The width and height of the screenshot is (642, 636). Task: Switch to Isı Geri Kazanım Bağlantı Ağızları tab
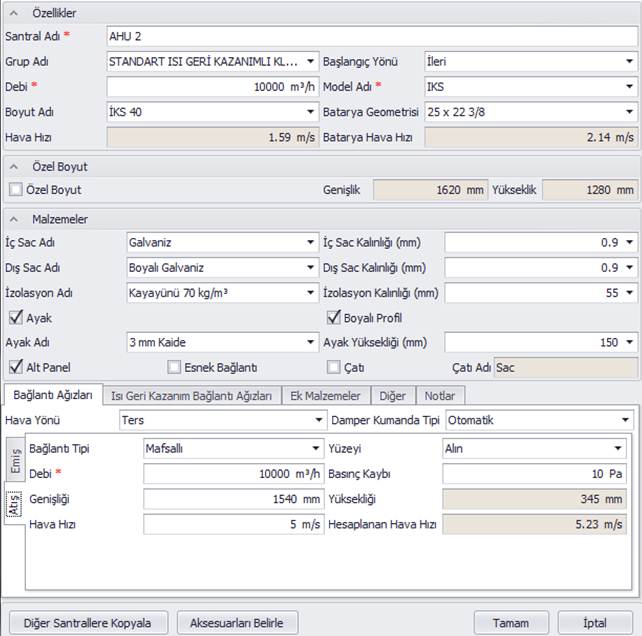191,396
